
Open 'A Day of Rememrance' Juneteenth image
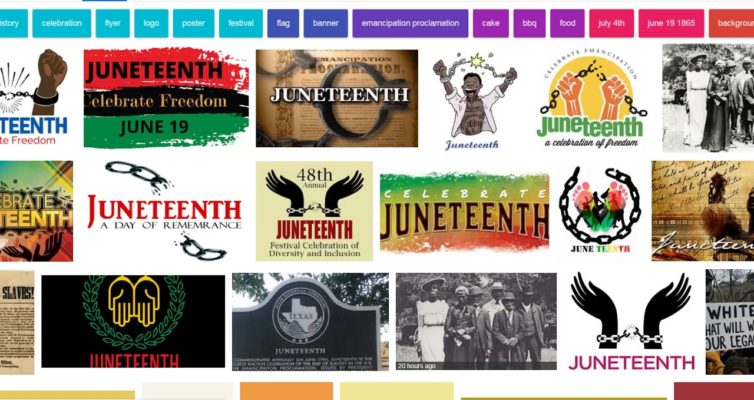164,211
